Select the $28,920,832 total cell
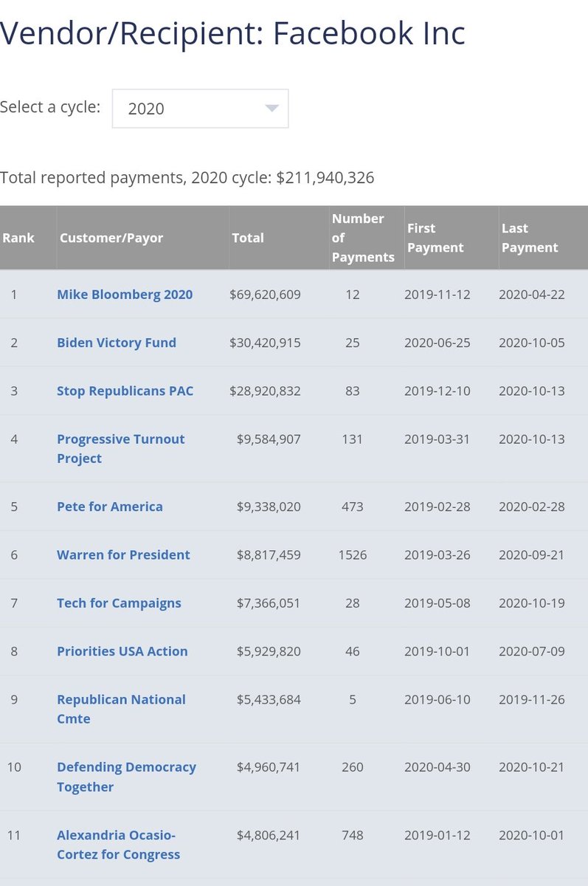 coord(266,391)
